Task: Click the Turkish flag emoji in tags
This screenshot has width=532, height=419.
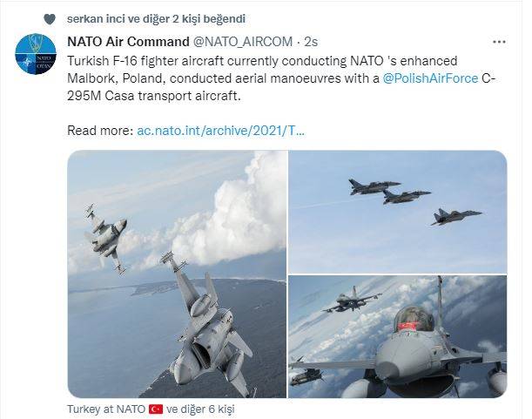Action: point(156,409)
